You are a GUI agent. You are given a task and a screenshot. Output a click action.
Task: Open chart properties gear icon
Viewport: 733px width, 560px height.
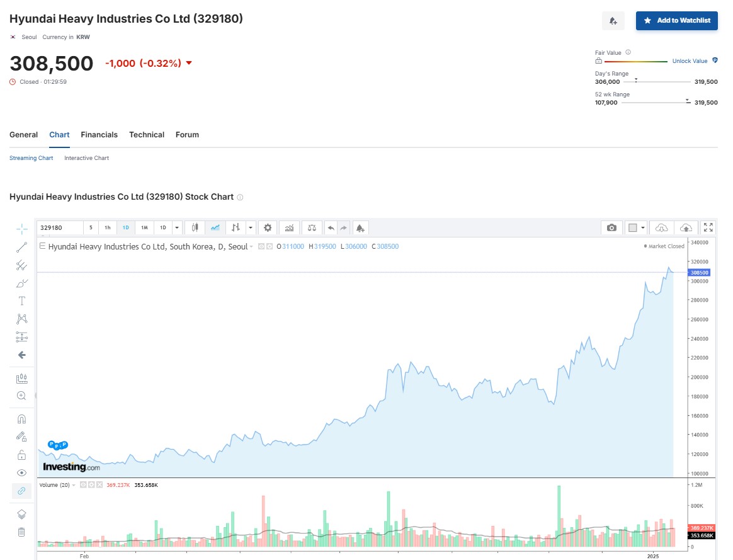(268, 227)
